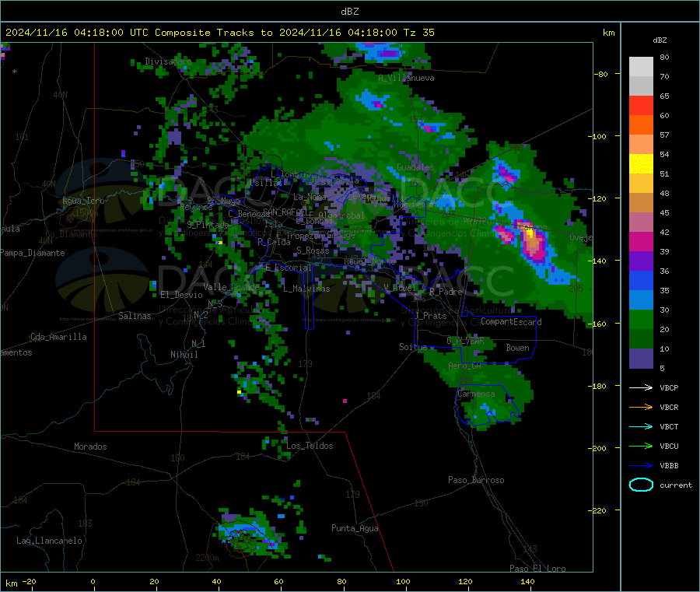This screenshot has width=700, height=592.
Task: Click the Carmensa place label
Action: [476, 394]
